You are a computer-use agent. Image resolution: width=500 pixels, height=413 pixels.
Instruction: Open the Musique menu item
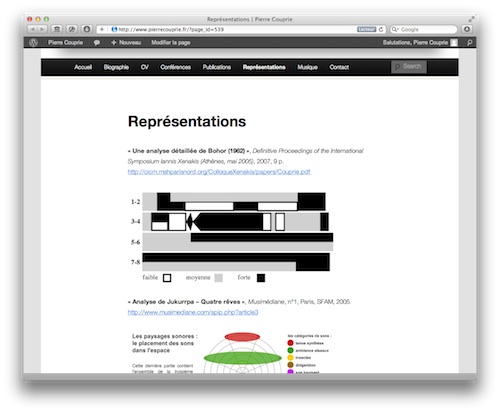pyautogui.click(x=307, y=67)
